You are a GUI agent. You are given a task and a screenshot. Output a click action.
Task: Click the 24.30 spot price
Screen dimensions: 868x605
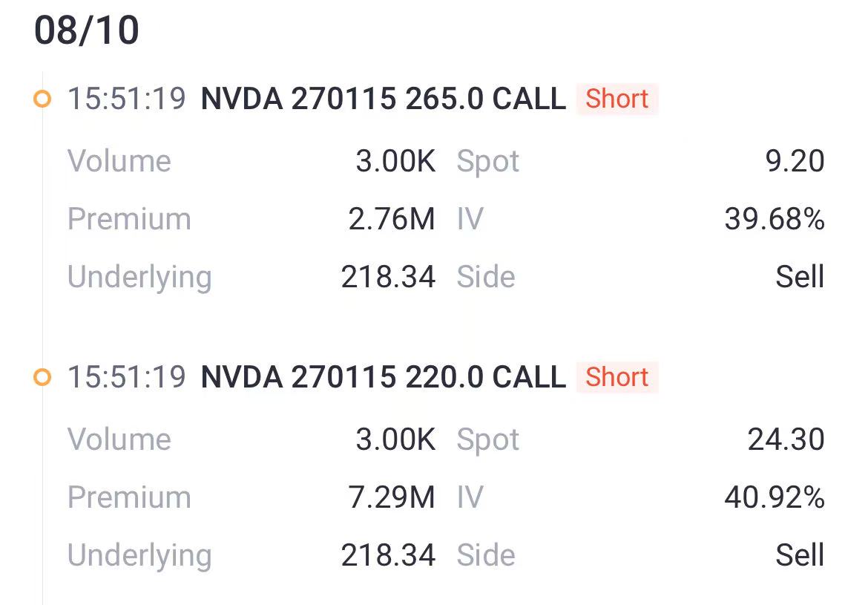[x=786, y=439]
